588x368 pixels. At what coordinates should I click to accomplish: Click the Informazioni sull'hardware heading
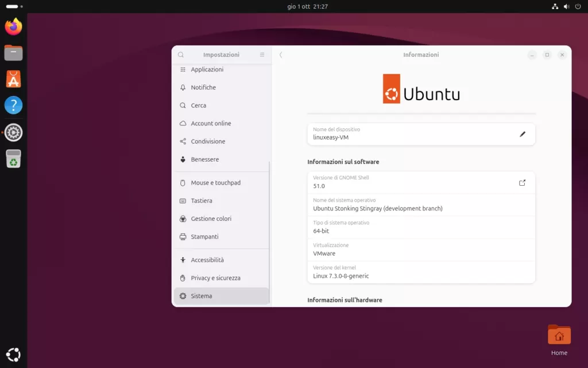(x=345, y=300)
